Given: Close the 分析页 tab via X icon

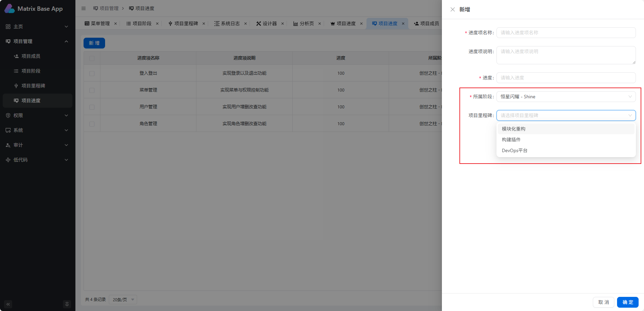Looking at the screenshot, I should coord(320,24).
